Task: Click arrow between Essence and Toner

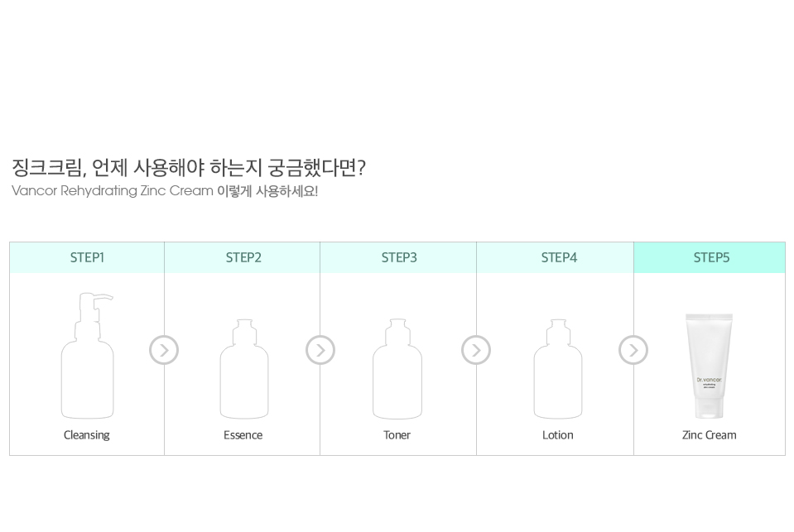Action: [x=320, y=350]
